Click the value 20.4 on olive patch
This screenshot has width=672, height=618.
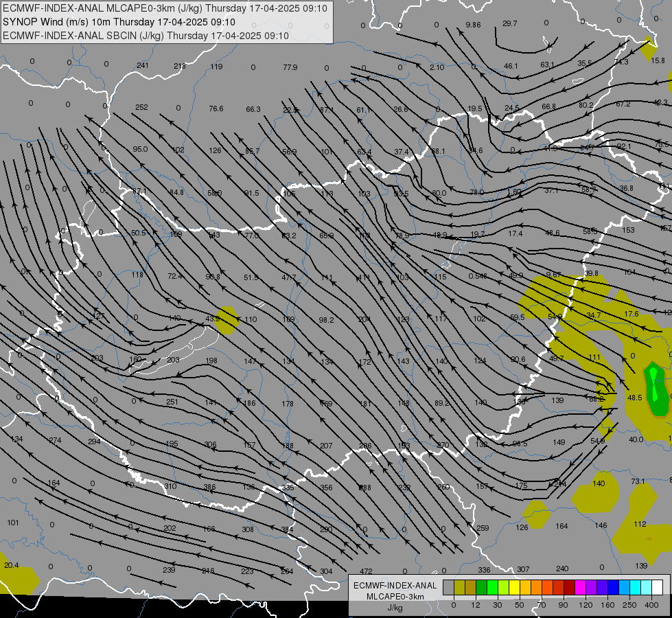point(11,565)
